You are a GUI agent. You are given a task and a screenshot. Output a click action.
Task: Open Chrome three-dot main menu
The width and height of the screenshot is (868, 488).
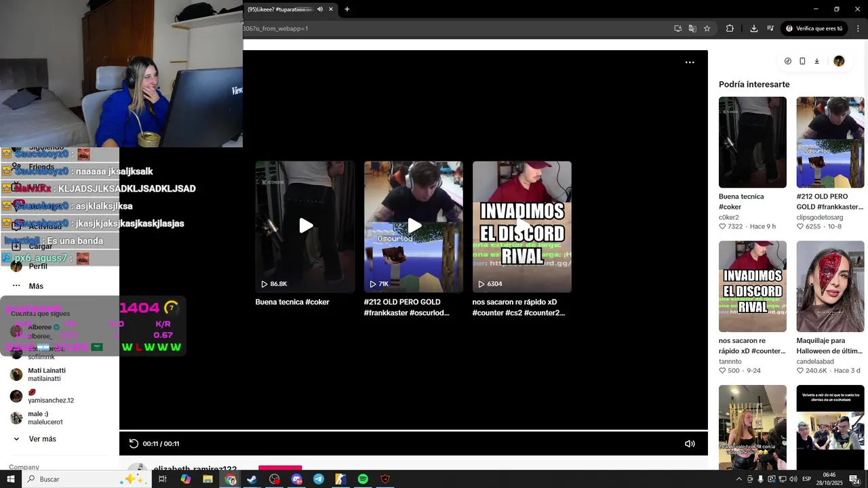coord(858,28)
